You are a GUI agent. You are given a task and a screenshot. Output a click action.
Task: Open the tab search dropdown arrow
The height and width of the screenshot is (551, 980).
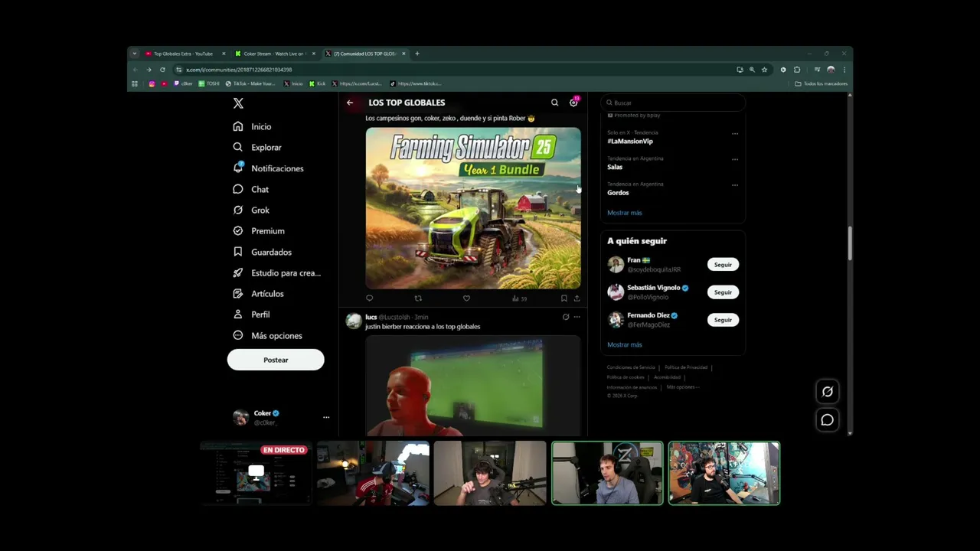(135, 54)
